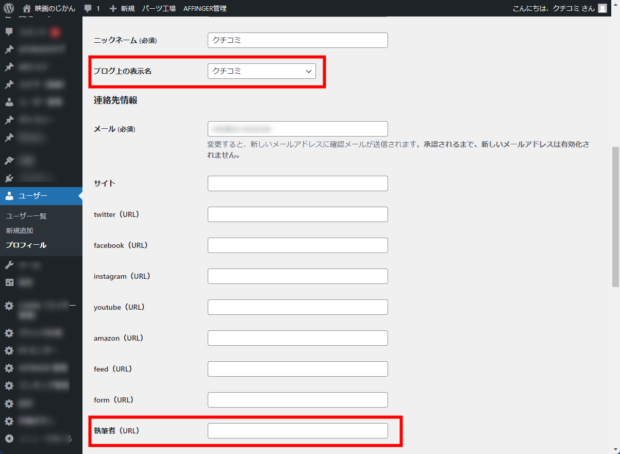Focus the instagram (URL) field
The image size is (620, 454).
pyautogui.click(x=297, y=276)
